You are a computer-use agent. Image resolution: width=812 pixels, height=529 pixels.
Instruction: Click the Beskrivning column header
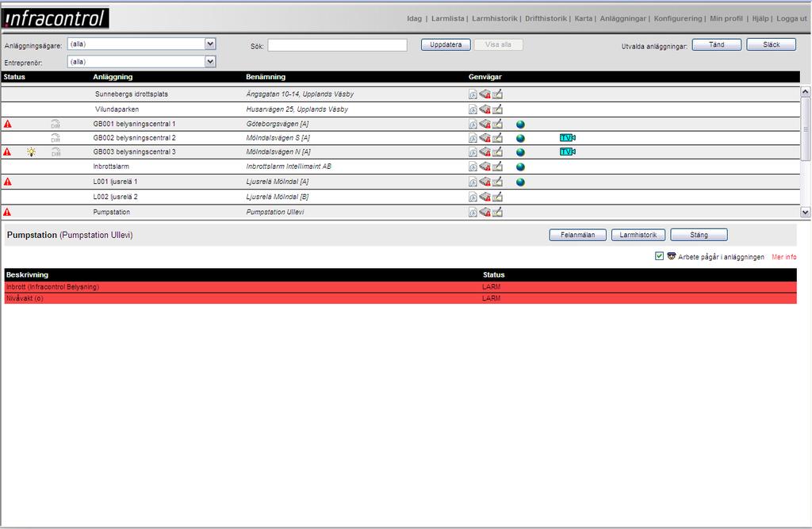tap(28, 274)
